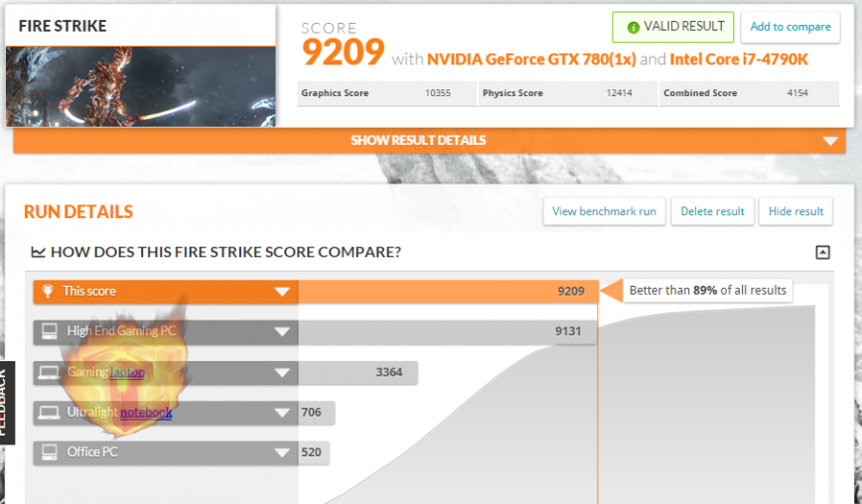Expand the Ultralight notebook dropdown arrow
Image resolution: width=862 pixels, height=504 pixels.
(282, 413)
